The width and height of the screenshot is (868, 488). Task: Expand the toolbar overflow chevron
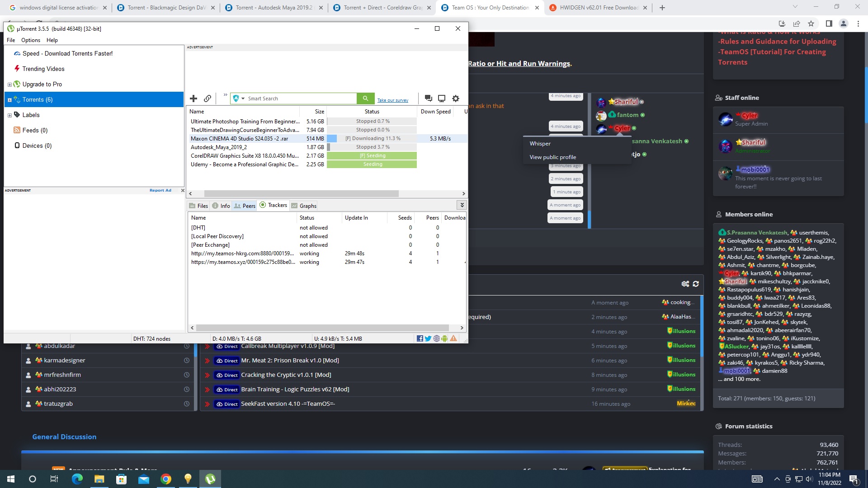(225, 95)
